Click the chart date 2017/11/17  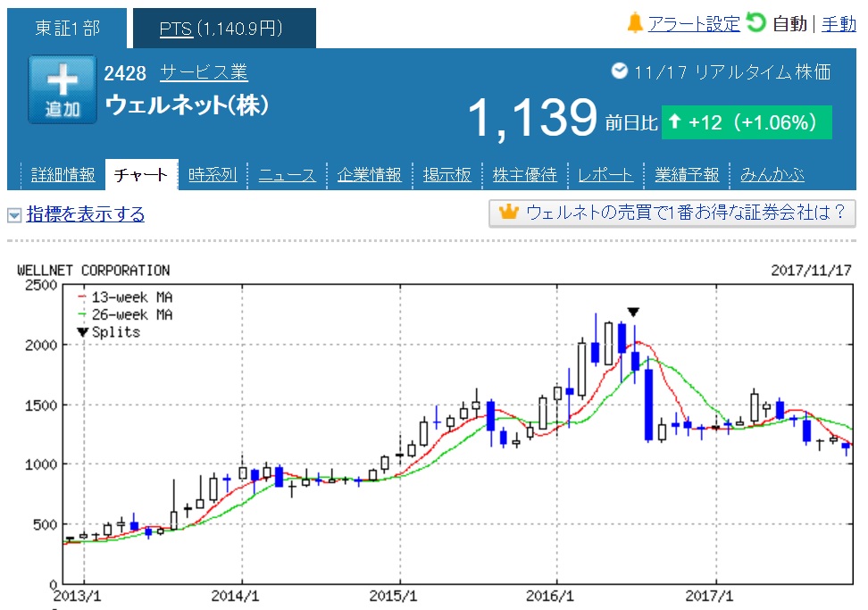pos(811,270)
